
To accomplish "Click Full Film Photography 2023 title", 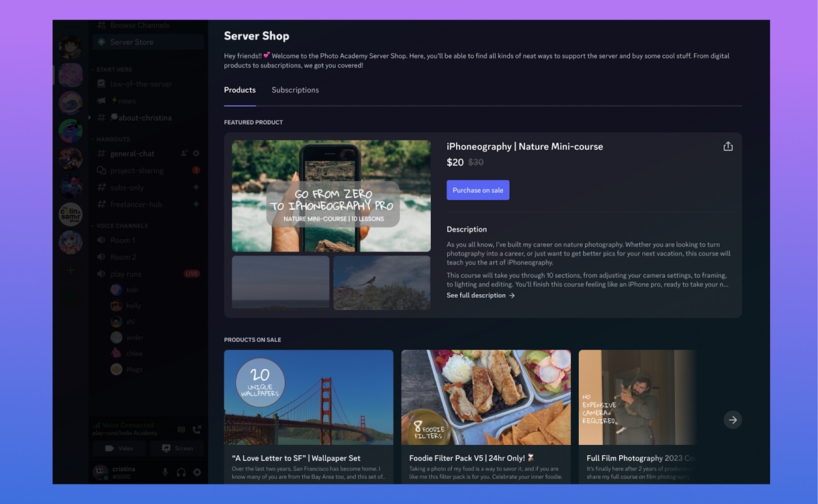I will 641,458.
